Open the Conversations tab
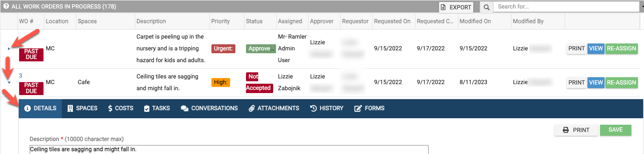Image resolution: width=644 pixels, height=154 pixels. [x=209, y=108]
